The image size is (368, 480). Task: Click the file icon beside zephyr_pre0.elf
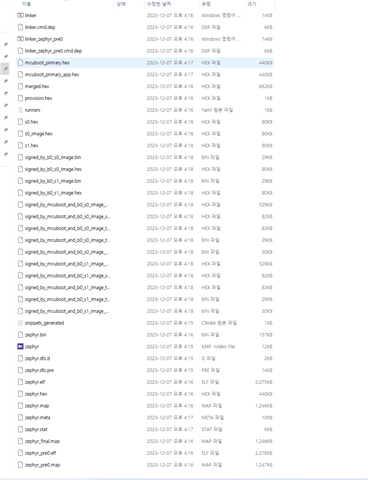pyautogui.click(x=20, y=453)
